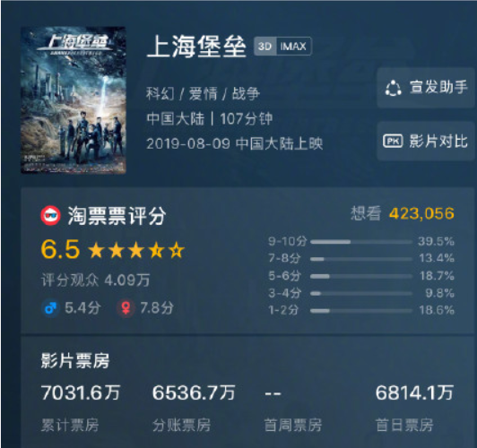
Task: Click the first gold rating star
Action: pos(97,251)
